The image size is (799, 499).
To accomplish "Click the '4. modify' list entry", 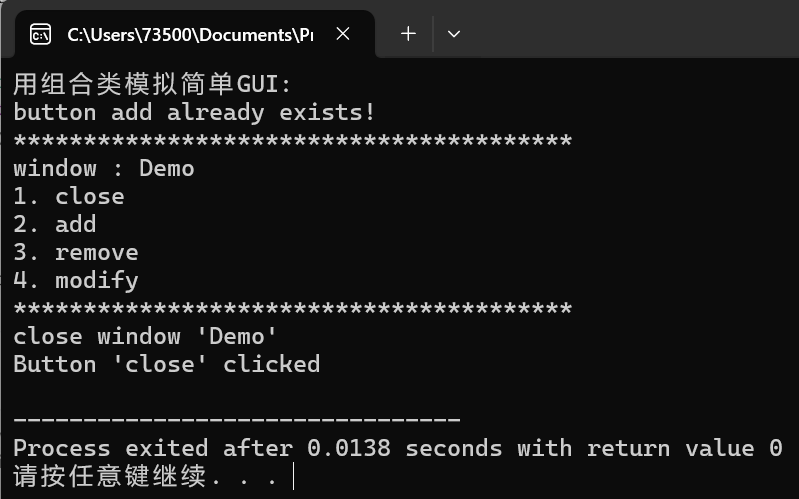I will point(76,281).
